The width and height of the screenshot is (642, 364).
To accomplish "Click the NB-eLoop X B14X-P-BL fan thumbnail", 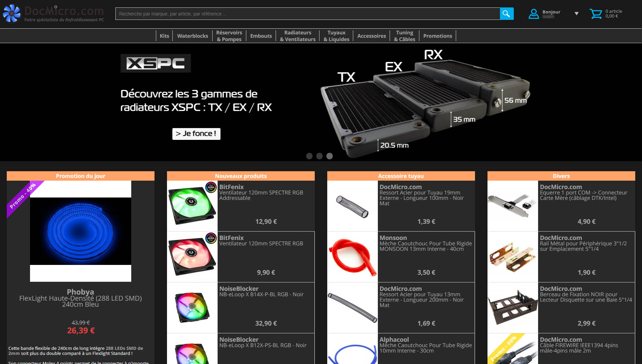I will (192, 308).
